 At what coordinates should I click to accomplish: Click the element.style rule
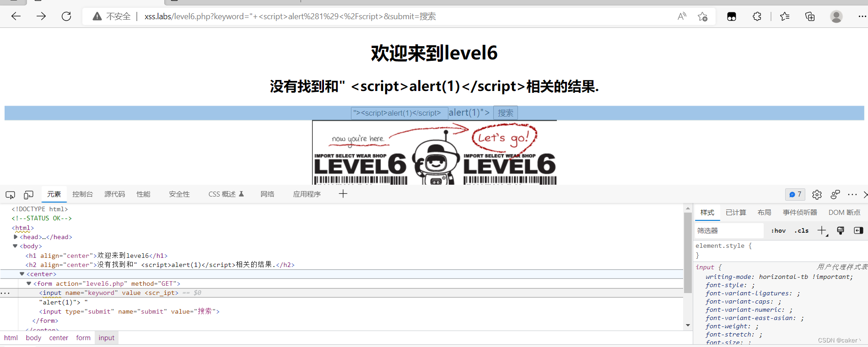pyautogui.click(x=724, y=246)
